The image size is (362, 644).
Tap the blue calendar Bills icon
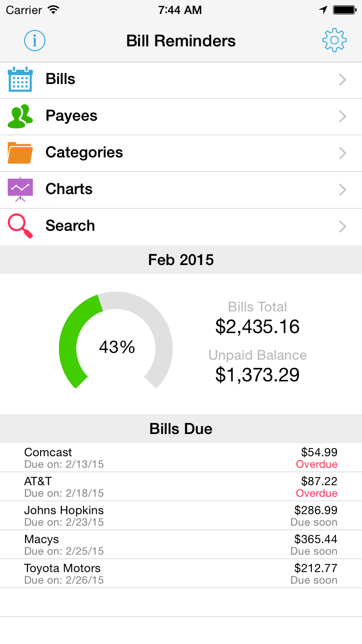(x=20, y=80)
